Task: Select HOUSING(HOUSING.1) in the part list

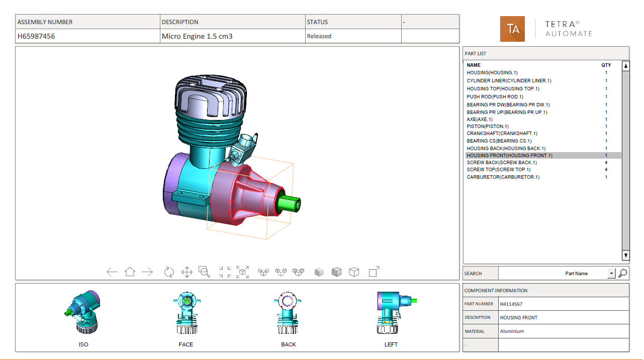Action: pos(543,73)
